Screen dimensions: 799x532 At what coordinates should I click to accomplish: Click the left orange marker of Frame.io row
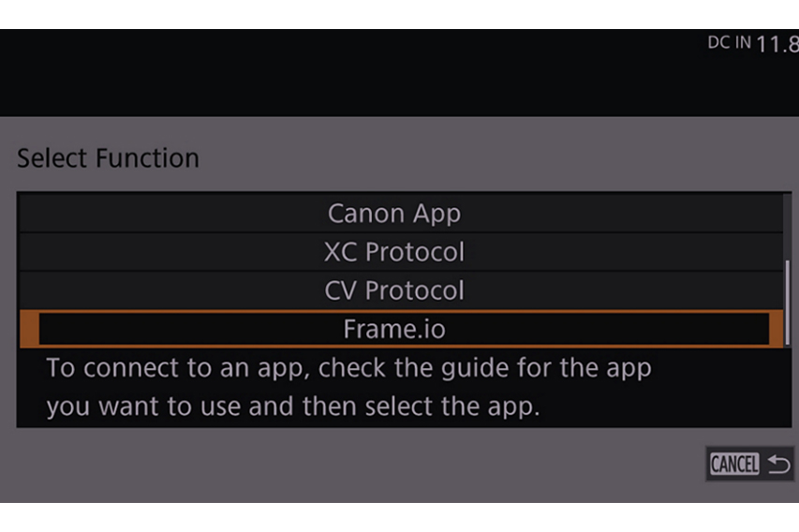[29, 329]
